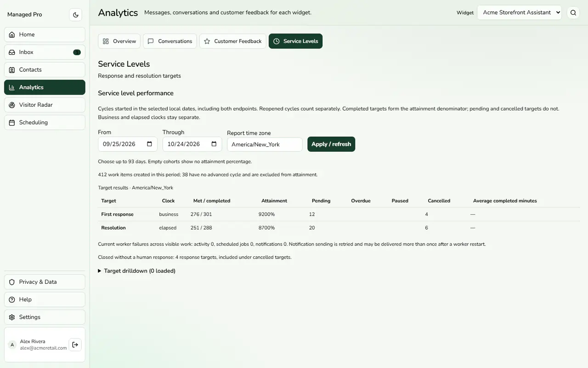Switch to the Conversations tab
This screenshot has height=368, width=588.
click(x=170, y=41)
